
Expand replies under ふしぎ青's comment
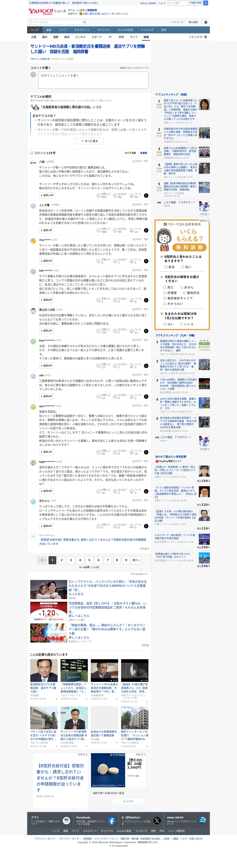(x=46, y=231)
